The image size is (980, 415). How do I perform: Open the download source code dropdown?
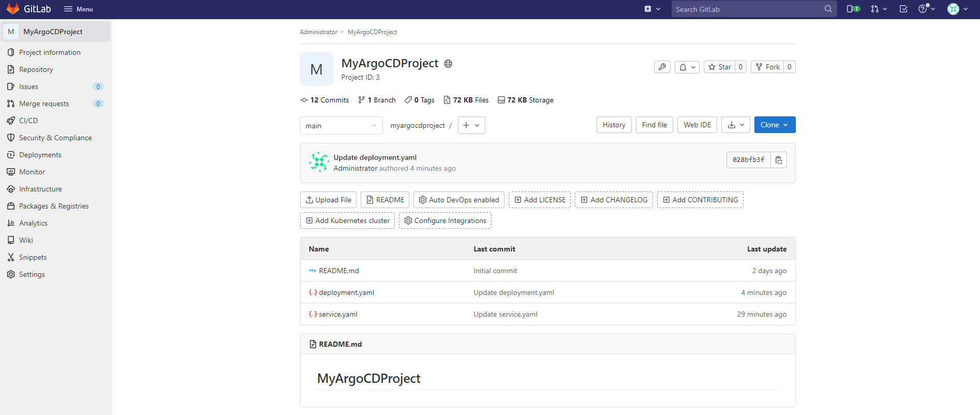(x=736, y=125)
